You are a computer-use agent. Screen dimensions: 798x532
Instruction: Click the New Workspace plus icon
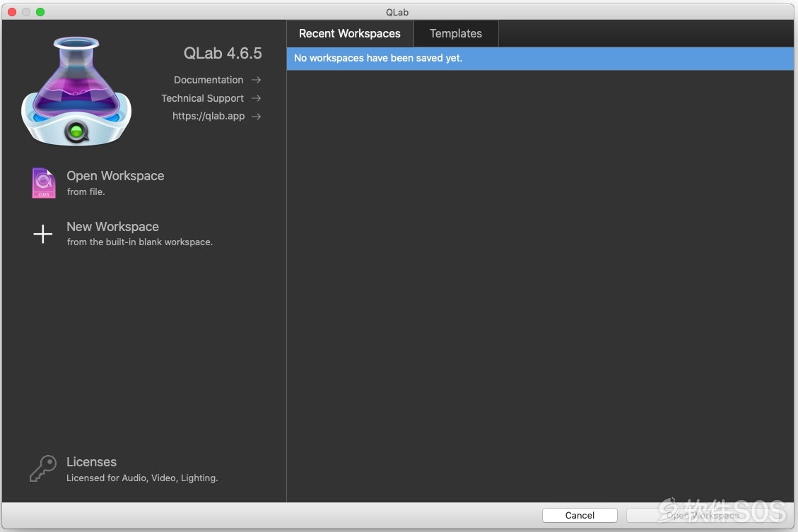tap(42, 234)
